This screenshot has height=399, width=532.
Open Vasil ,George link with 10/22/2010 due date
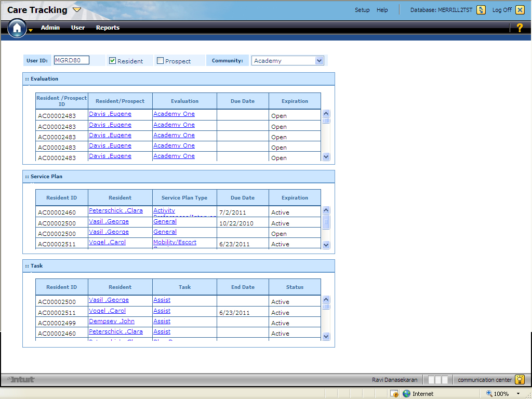point(109,221)
